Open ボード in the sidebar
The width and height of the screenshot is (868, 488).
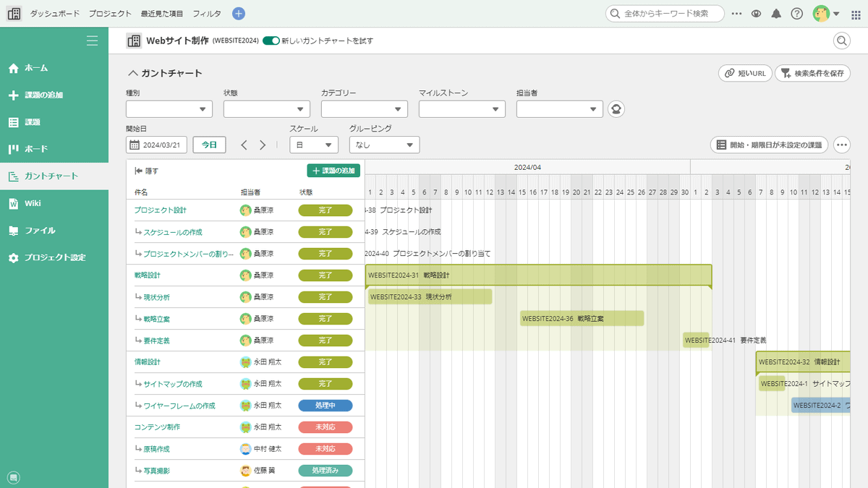click(36, 149)
